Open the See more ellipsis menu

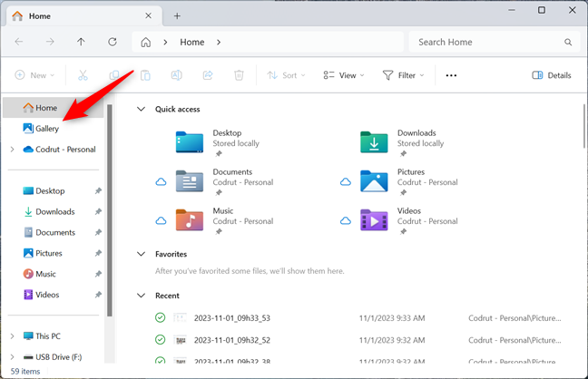coord(451,75)
